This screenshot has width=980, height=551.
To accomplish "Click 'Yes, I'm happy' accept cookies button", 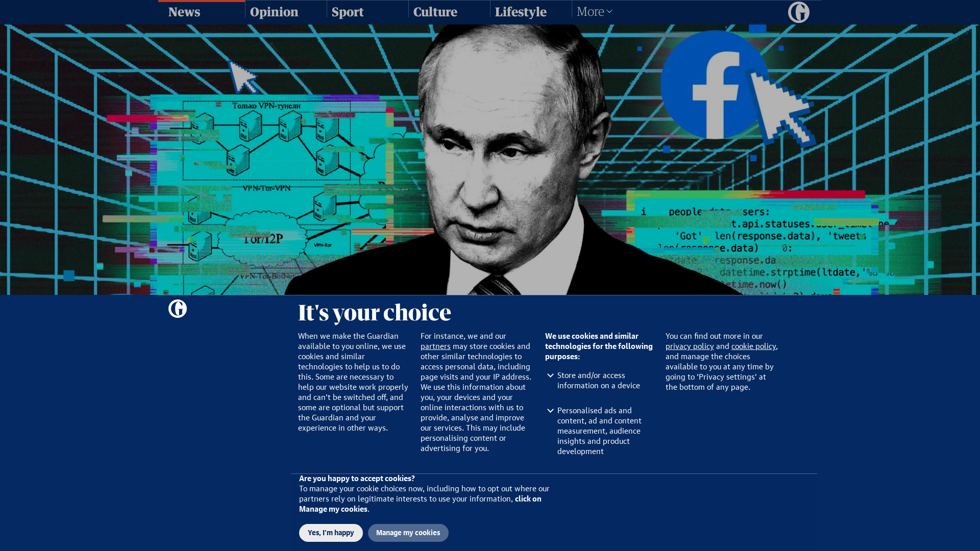I will pyautogui.click(x=330, y=533).
